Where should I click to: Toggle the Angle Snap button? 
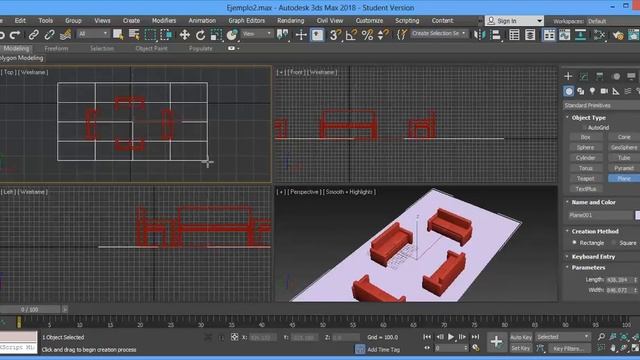point(351,35)
